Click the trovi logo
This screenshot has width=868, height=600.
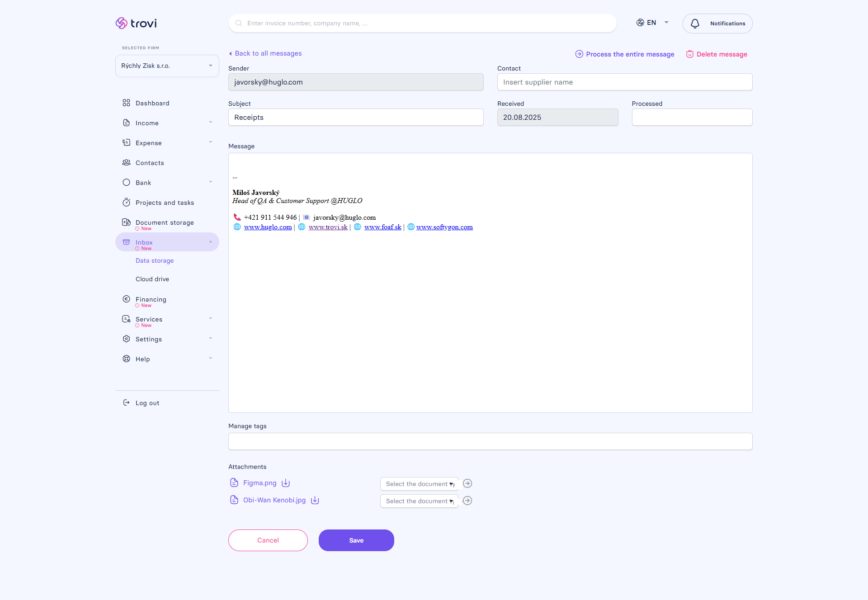(x=136, y=23)
